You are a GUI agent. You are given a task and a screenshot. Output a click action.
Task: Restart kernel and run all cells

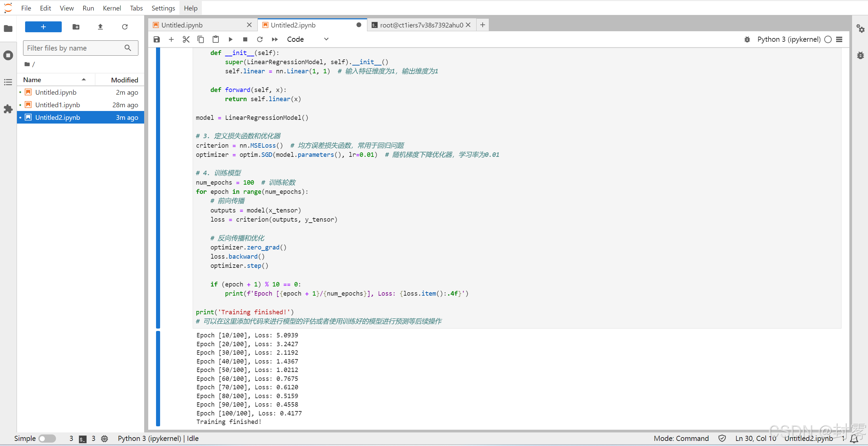(x=275, y=39)
